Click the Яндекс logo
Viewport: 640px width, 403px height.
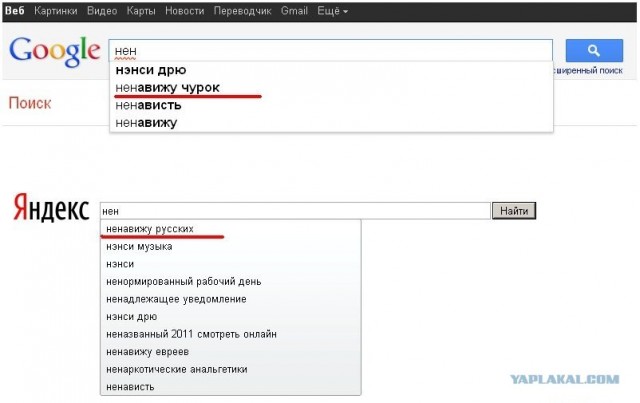click(x=51, y=208)
